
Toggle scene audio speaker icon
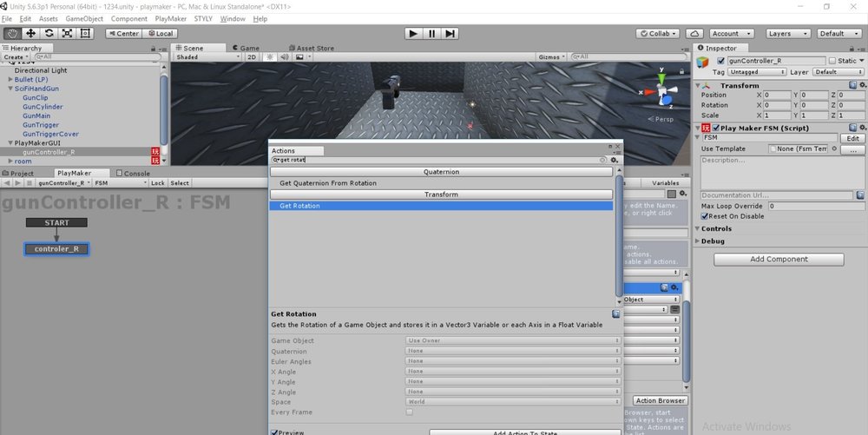point(285,57)
